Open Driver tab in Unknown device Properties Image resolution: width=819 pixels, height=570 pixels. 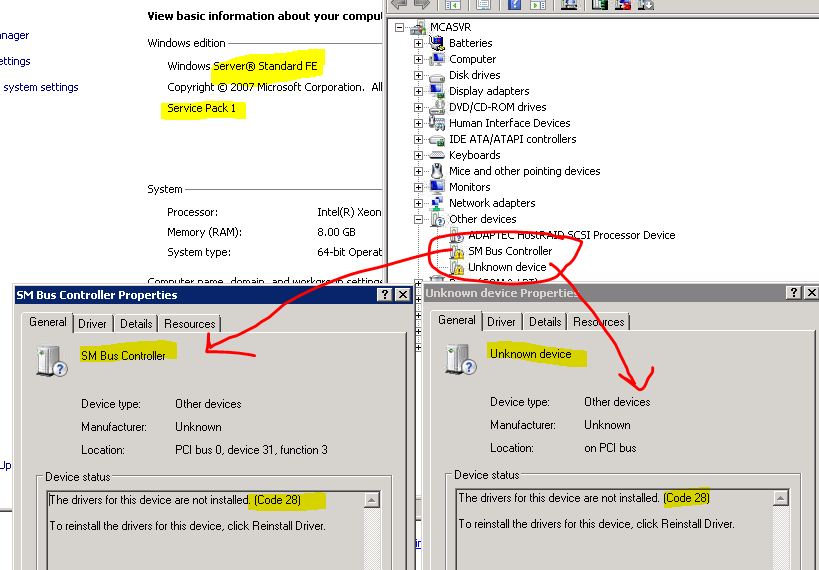point(501,322)
